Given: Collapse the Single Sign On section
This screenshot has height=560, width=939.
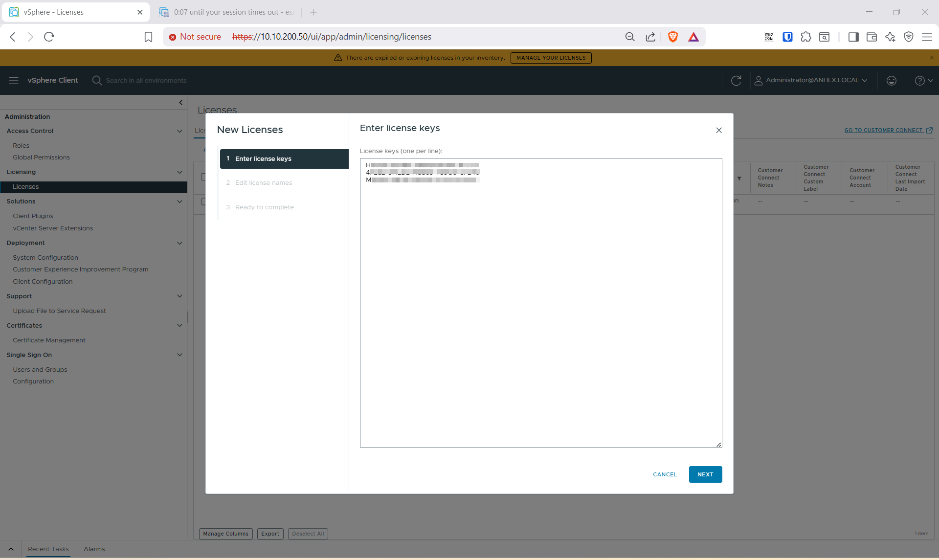Looking at the screenshot, I should point(179,355).
